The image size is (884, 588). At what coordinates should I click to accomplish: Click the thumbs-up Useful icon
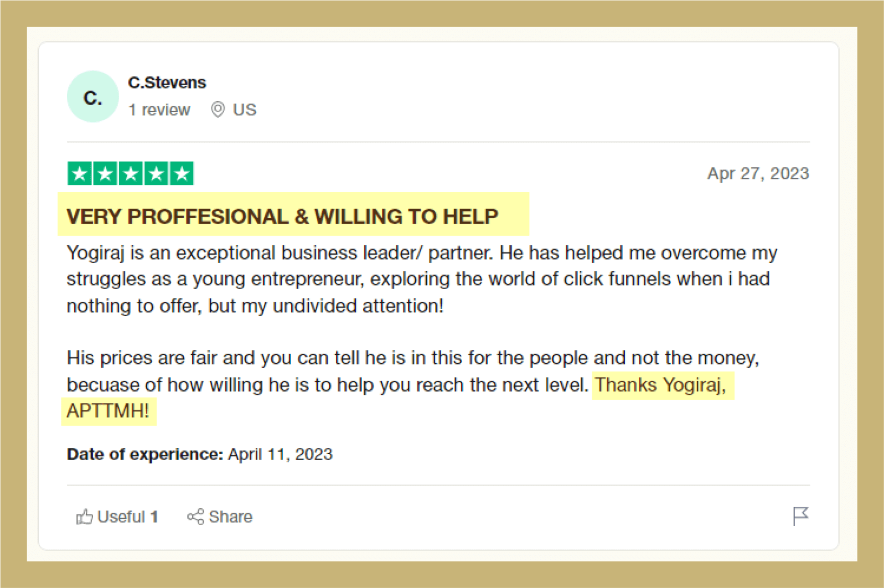click(84, 517)
